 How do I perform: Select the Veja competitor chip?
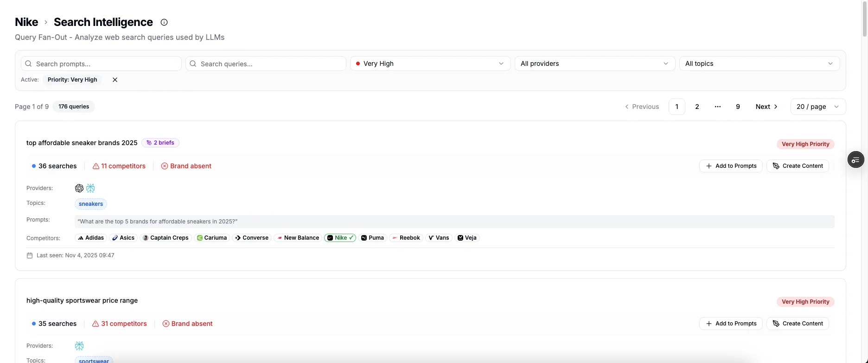[x=467, y=238]
